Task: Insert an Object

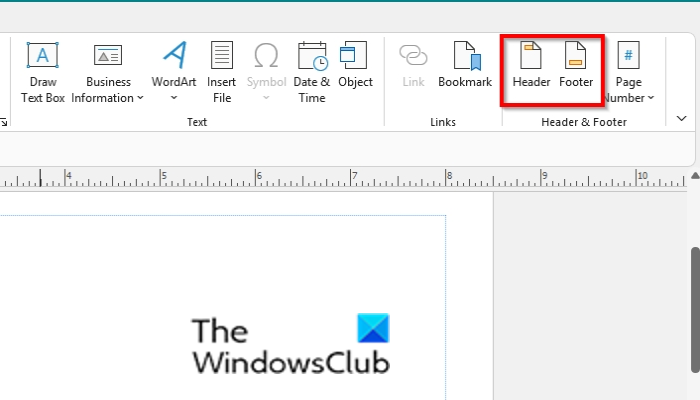Action: [x=355, y=65]
